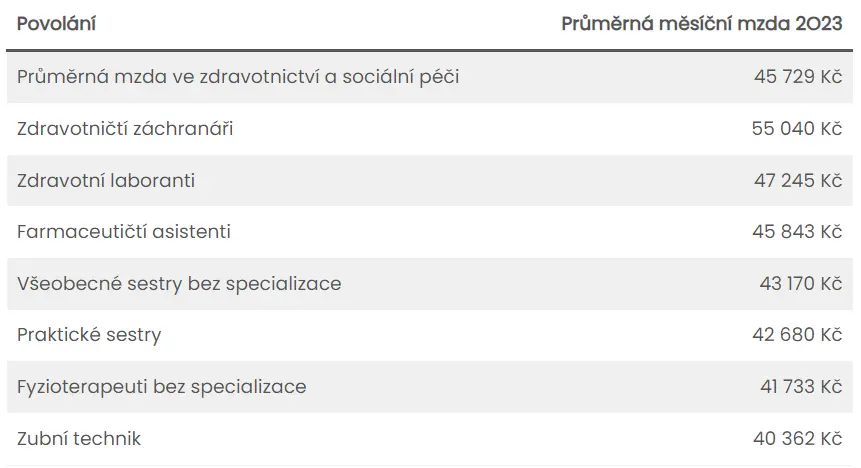The height and width of the screenshot is (468, 861).
Task: Click the empty middle of Zdravotní laboranti row
Action: tap(472, 181)
